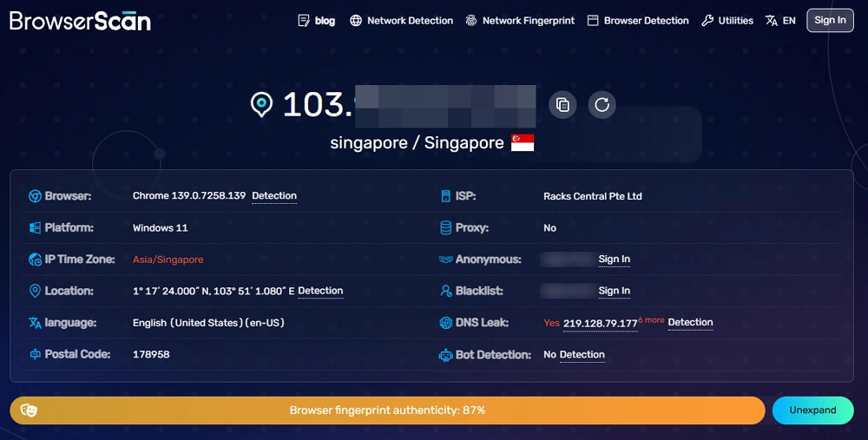Click the large IP address starting 103.
Screen dimensions: 868x440
[409, 105]
